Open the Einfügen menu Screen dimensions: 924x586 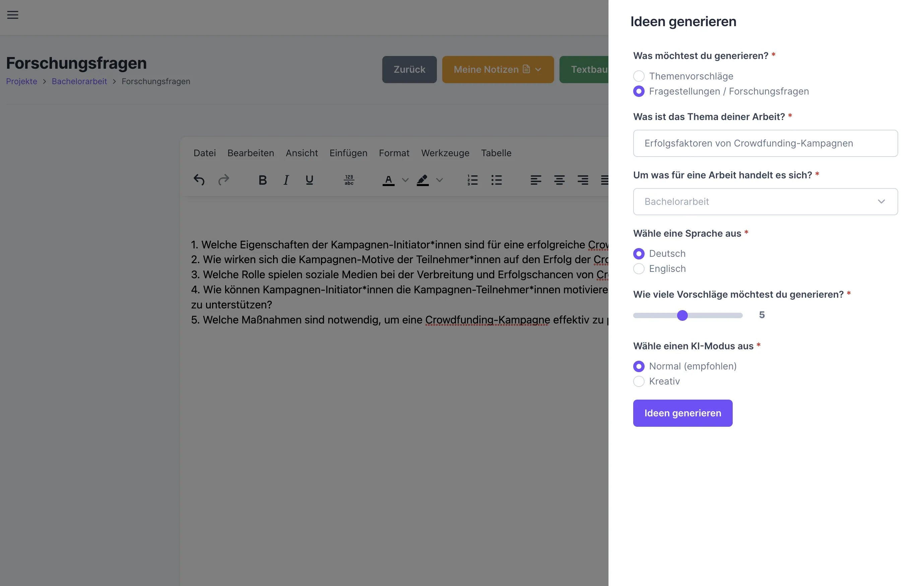pyautogui.click(x=348, y=153)
